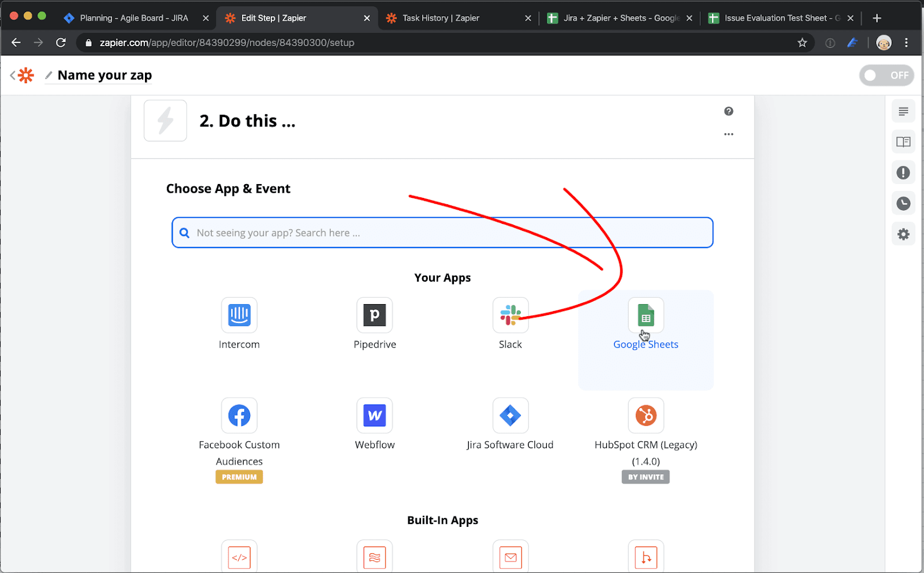Choose the Slack app icon
This screenshot has height=573, width=924.
[x=511, y=315]
